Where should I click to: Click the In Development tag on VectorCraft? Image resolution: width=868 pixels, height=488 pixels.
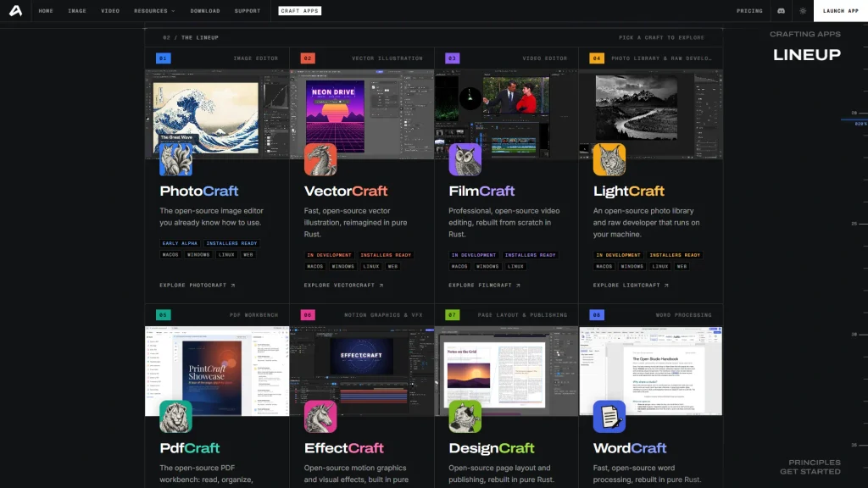pos(330,255)
